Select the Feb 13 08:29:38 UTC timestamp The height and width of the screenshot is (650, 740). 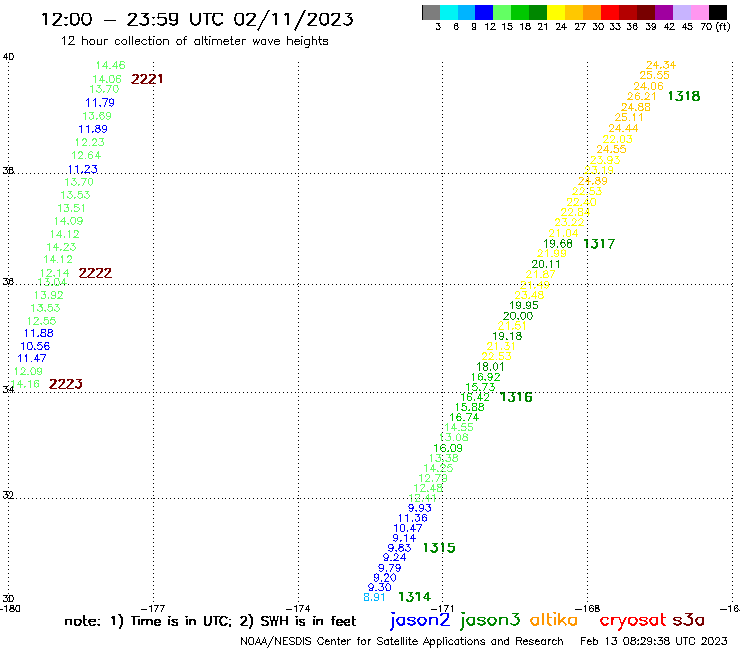click(654, 641)
